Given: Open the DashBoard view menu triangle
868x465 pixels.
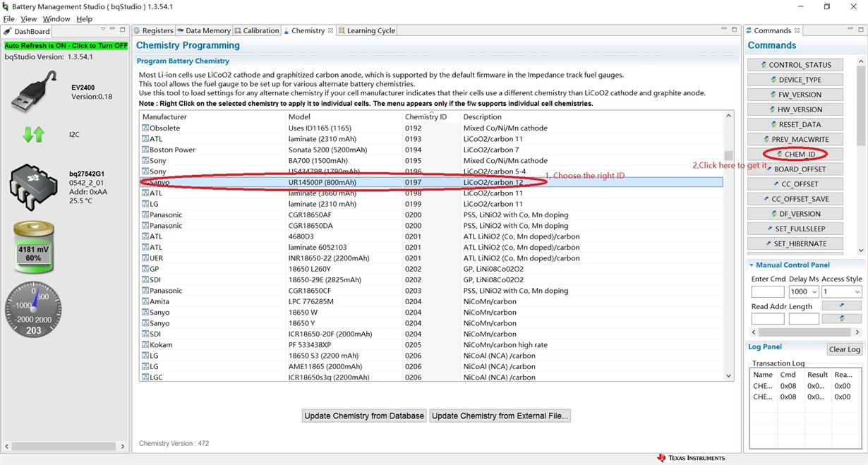Looking at the screenshot, I should click(x=103, y=30).
